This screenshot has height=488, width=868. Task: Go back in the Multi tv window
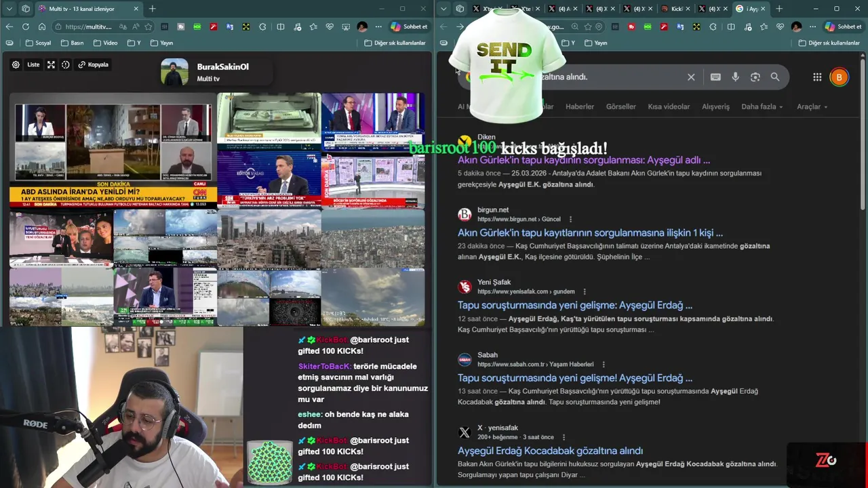[x=9, y=26]
